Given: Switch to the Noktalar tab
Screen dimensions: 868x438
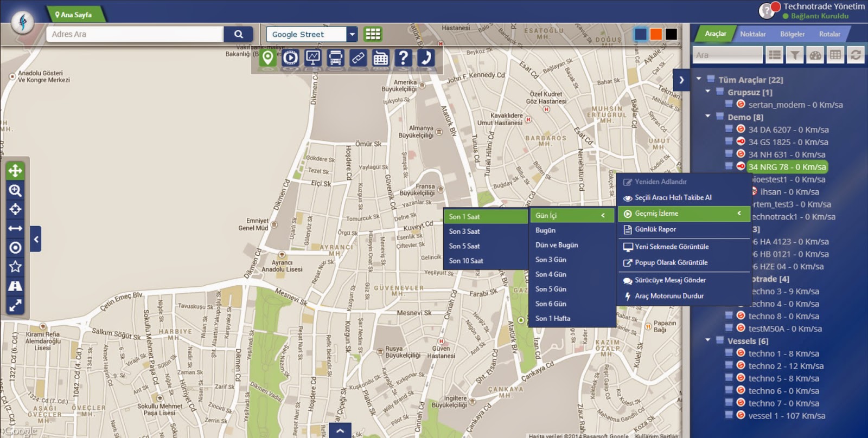Looking at the screenshot, I should 752,34.
